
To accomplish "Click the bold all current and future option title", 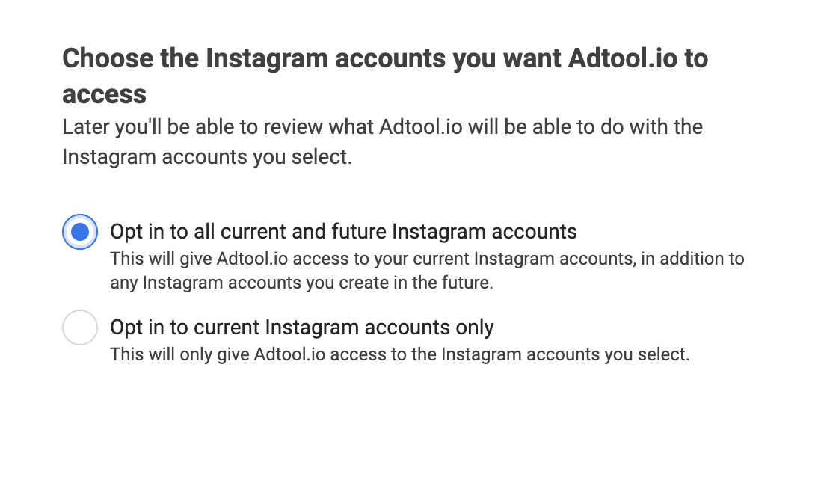I will pyautogui.click(x=344, y=232).
